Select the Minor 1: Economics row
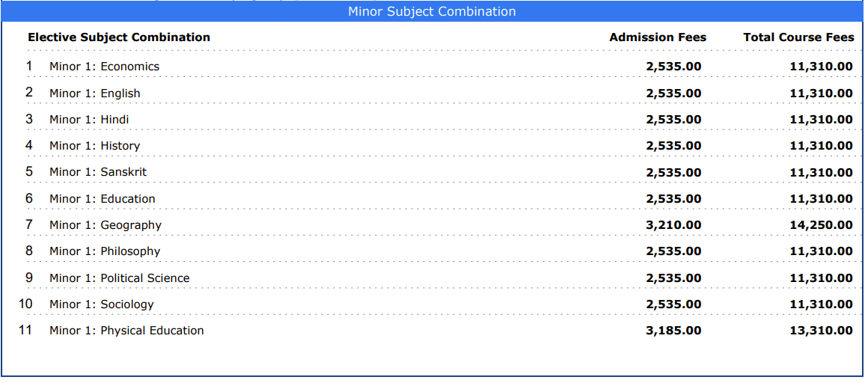The height and width of the screenshot is (383, 868). (104, 67)
